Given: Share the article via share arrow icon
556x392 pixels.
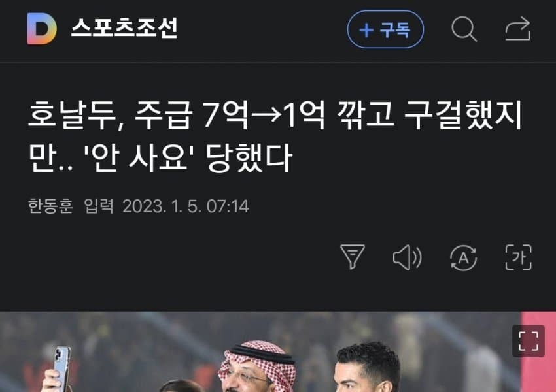Looking at the screenshot, I should [x=517, y=29].
